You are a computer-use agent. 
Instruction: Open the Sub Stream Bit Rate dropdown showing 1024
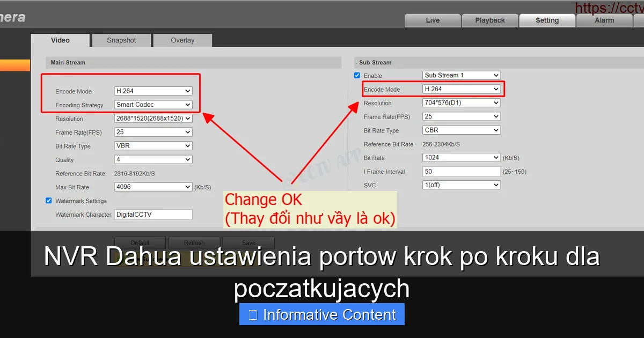coord(460,157)
